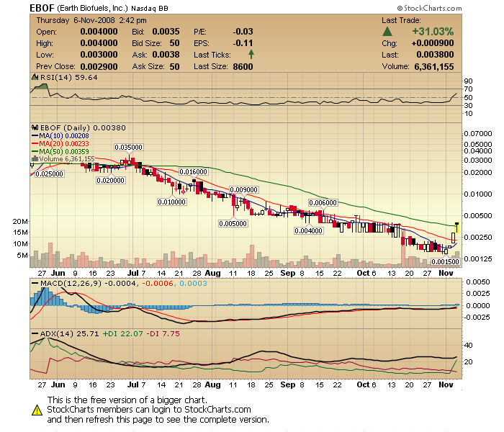The image size is (504, 432).
Task: Click the blue line marker before MA(10)
Action: pos(35,136)
